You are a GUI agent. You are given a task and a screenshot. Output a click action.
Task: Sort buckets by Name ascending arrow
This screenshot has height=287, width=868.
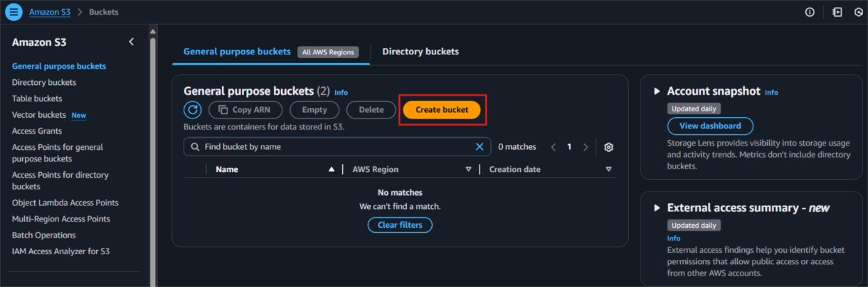click(x=331, y=169)
